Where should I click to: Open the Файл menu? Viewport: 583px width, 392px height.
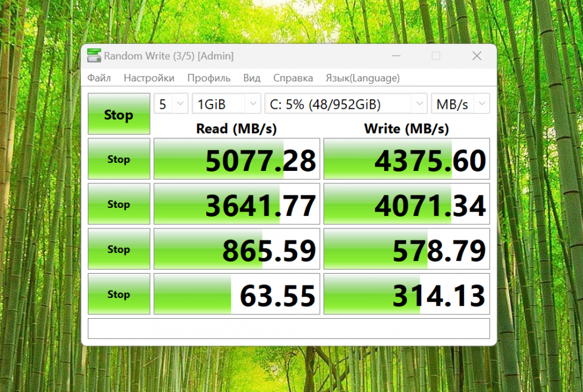(x=99, y=78)
